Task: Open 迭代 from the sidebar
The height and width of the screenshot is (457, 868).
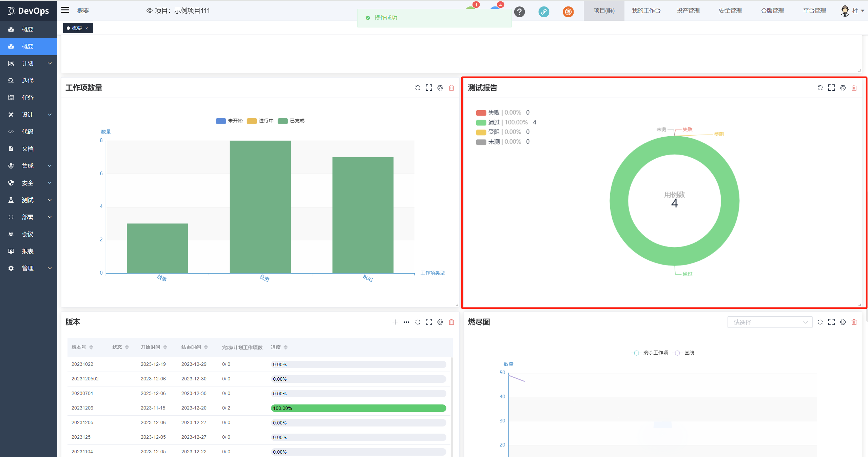Action: click(x=28, y=80)
